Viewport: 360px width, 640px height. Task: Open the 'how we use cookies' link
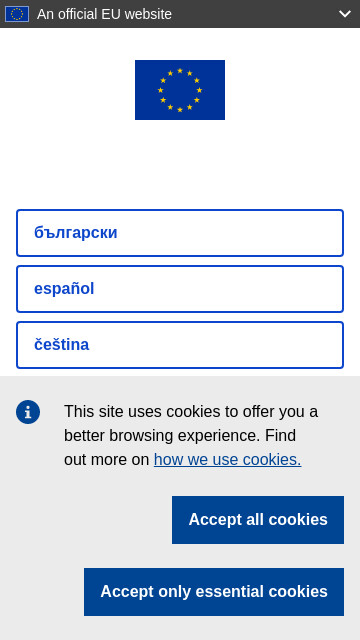227,460
